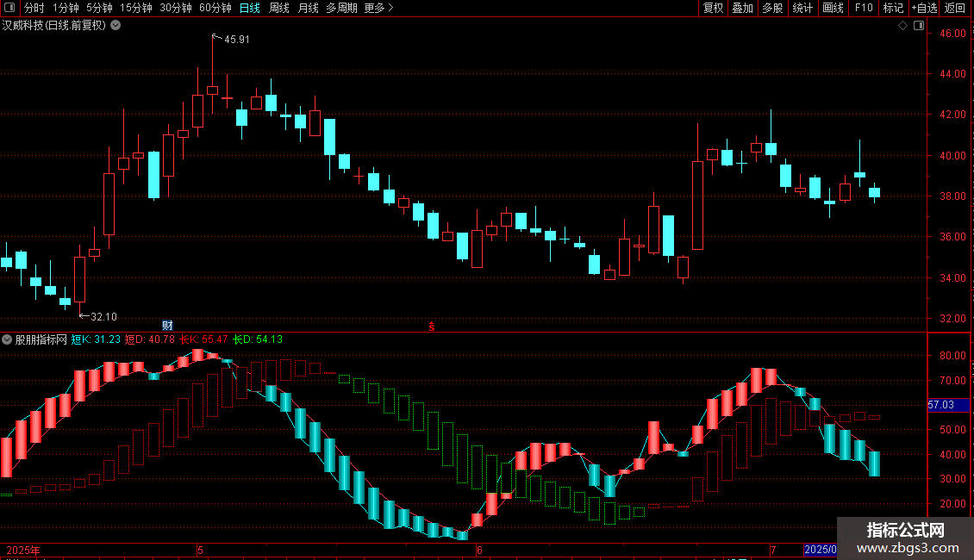Switch to 30分钟 period
Image resolution: width=974 pixels, height=560 pixels.
[176, 8]
